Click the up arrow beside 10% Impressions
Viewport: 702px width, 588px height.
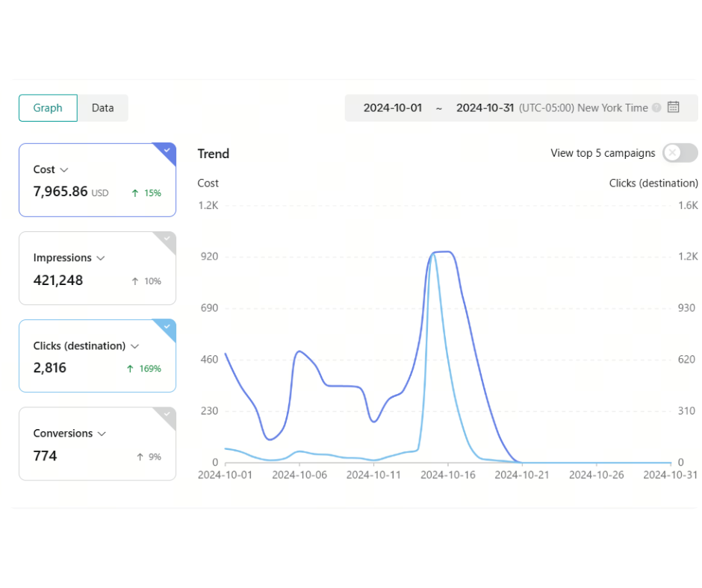(135, 281)
